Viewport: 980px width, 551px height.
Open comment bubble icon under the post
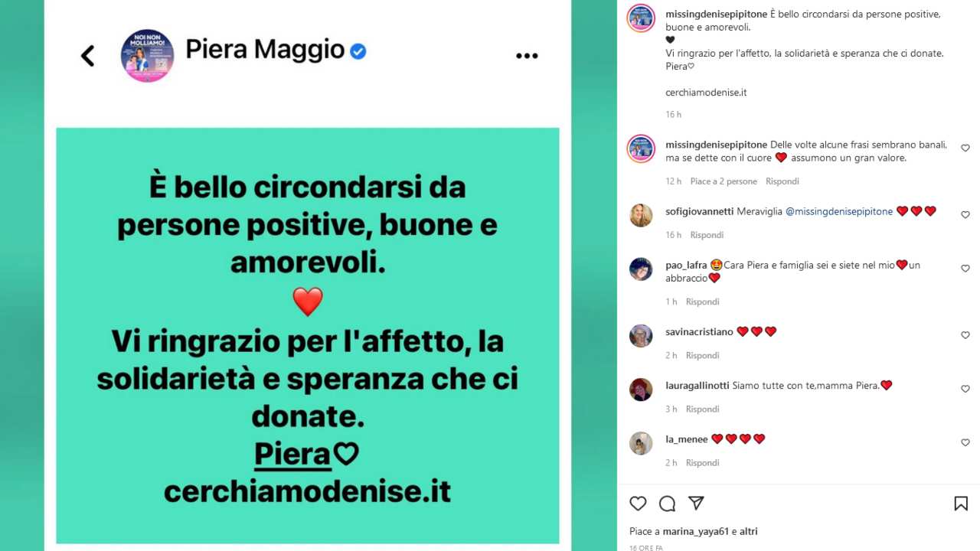667,503
